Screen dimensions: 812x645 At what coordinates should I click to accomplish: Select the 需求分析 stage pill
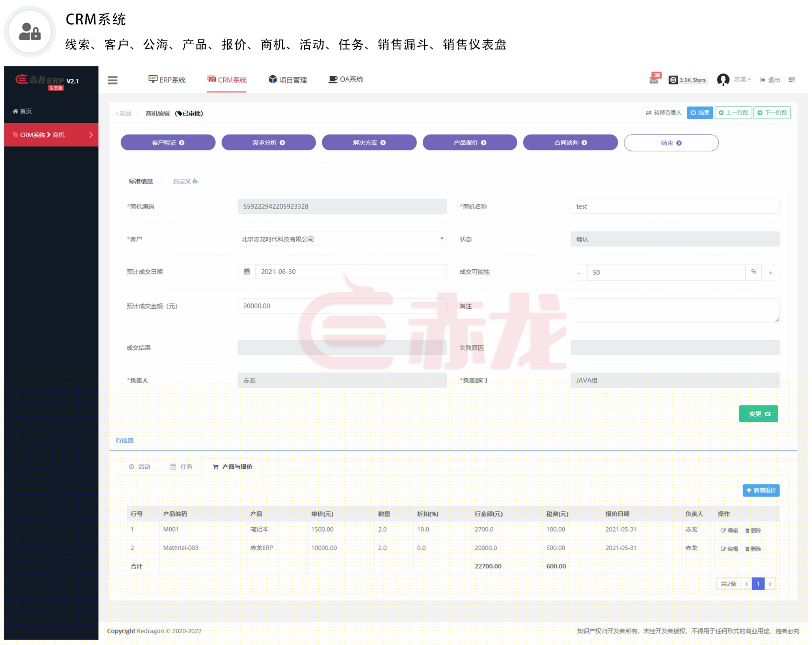[x=268, y=143]
